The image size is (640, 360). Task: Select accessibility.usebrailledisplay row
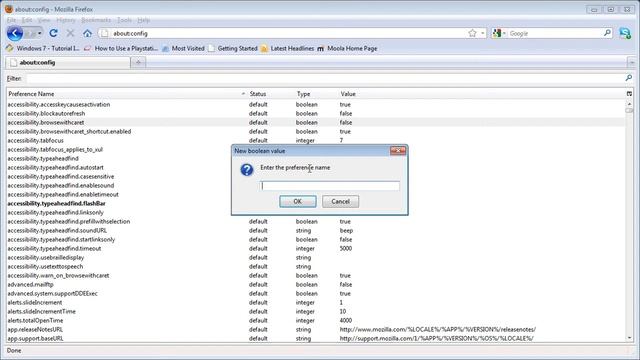click(x=316, y=258)
